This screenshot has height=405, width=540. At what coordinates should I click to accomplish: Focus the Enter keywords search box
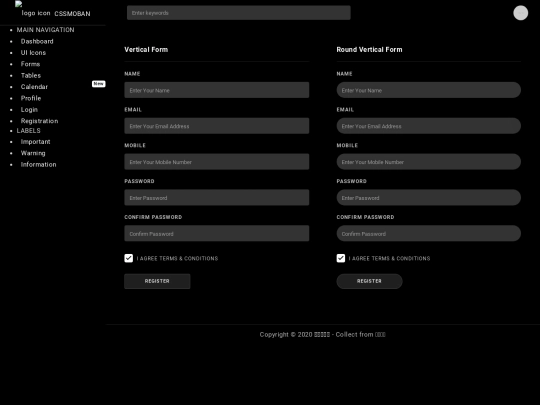coord(239,13)
